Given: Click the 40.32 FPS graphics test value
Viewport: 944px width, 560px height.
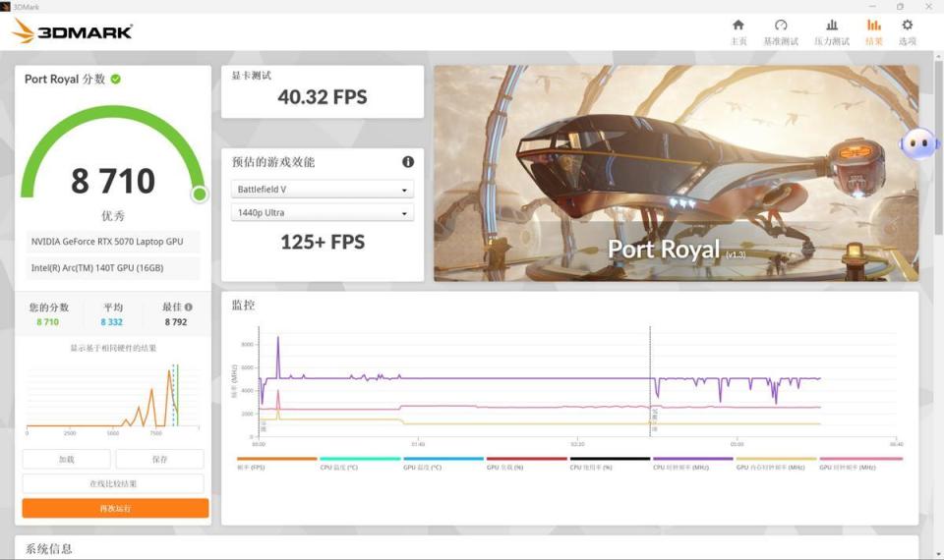Looking at the screenshot, I should 323,97.
